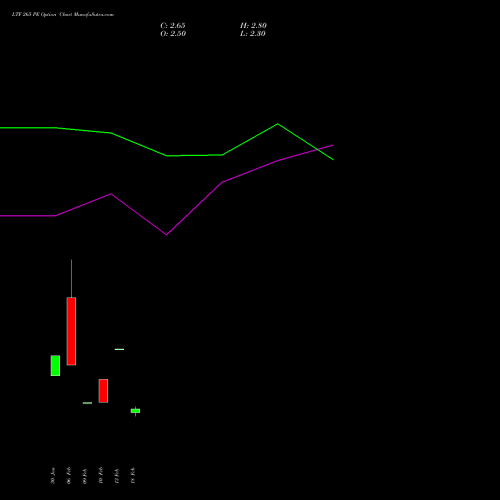Select the tall red candlestick with long wick
This screenshot has height=500, width=500.
(x=71, y=312)
